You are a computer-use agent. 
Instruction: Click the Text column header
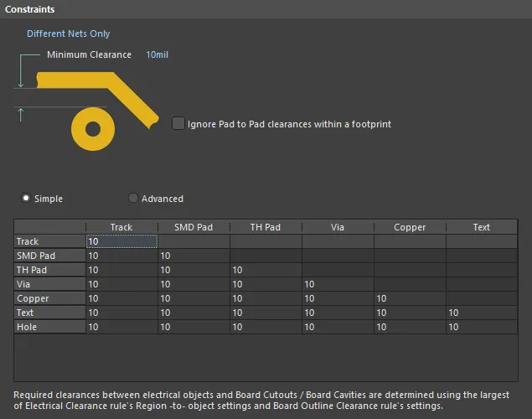(482, 227)
